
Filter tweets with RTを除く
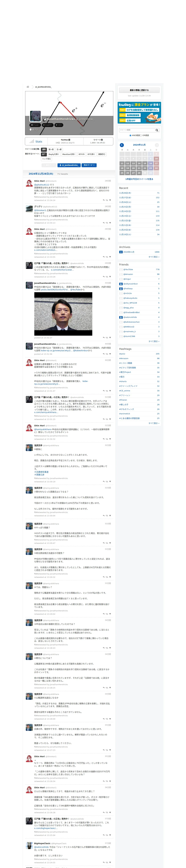tap(92, 154)
